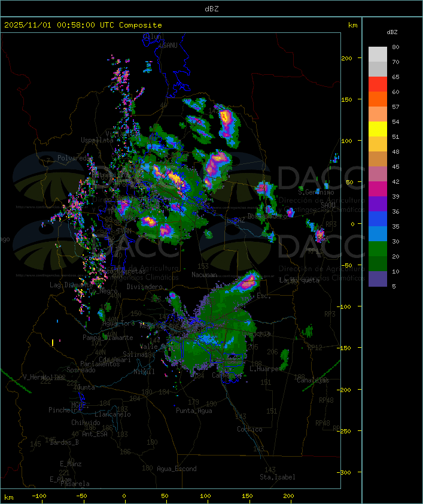The image size is (423, 504).
Task: Click the '-300' tick on vertical axis
Action: pos(344,472)
